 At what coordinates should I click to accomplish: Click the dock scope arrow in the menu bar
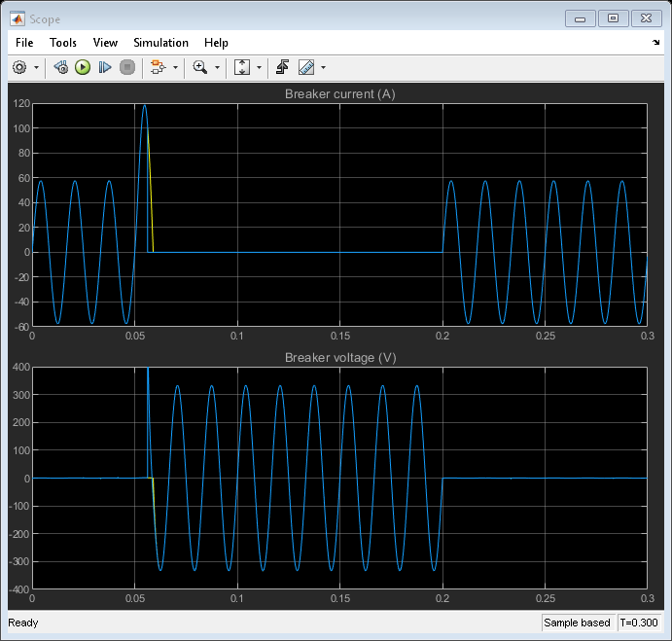(655, 42)
